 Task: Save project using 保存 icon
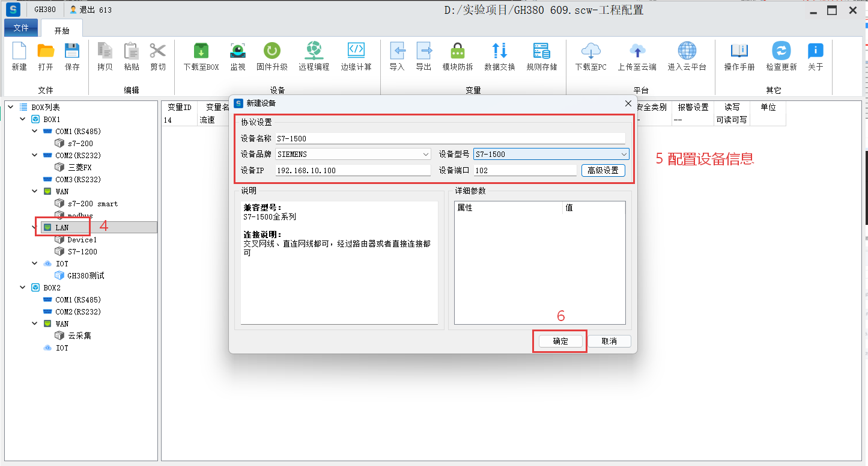tap(72, 52)
